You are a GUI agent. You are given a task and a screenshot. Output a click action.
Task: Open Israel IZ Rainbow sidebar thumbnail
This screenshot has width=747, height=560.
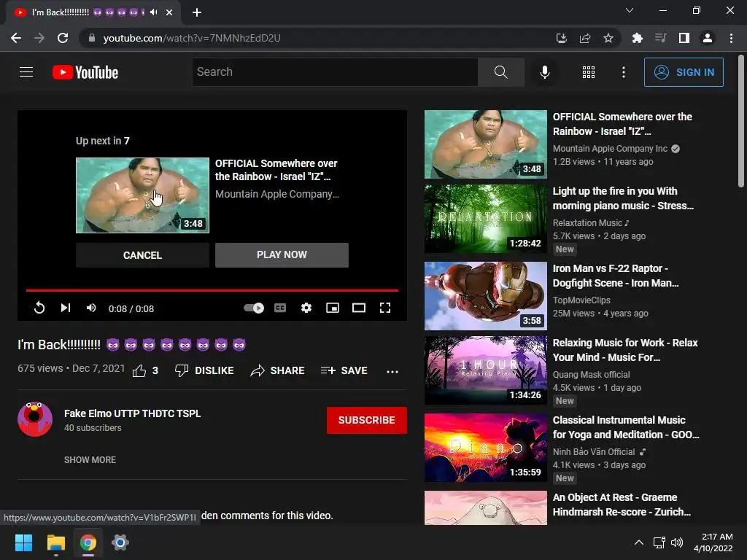(x=485, y=144)
